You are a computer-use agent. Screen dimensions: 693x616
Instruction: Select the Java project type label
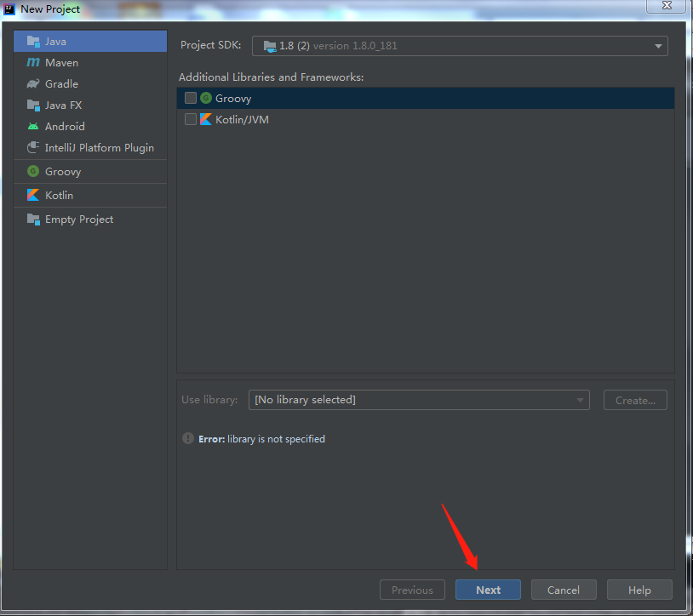[x=55, y=42]
